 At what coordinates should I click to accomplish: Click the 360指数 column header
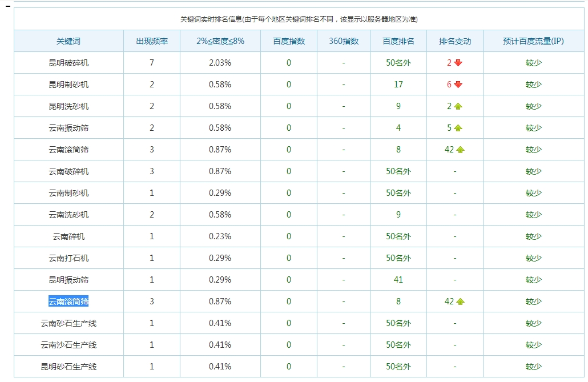click(344, 41)
